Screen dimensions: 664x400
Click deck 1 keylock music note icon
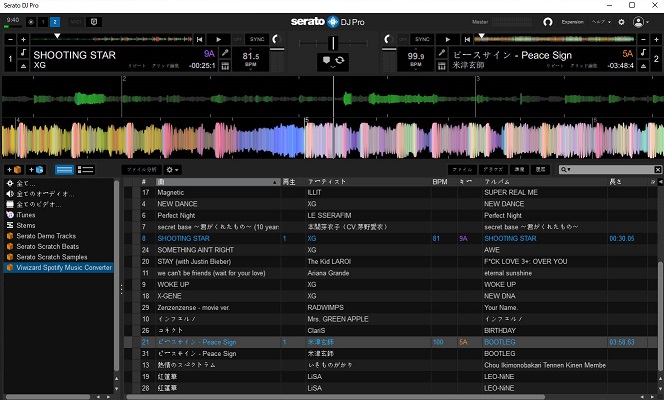click(23, 52)
